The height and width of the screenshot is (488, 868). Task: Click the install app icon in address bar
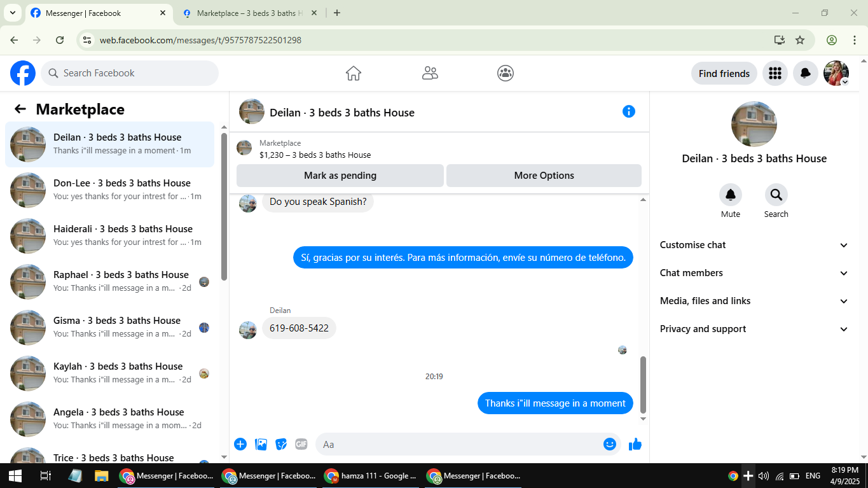point(780,40)
